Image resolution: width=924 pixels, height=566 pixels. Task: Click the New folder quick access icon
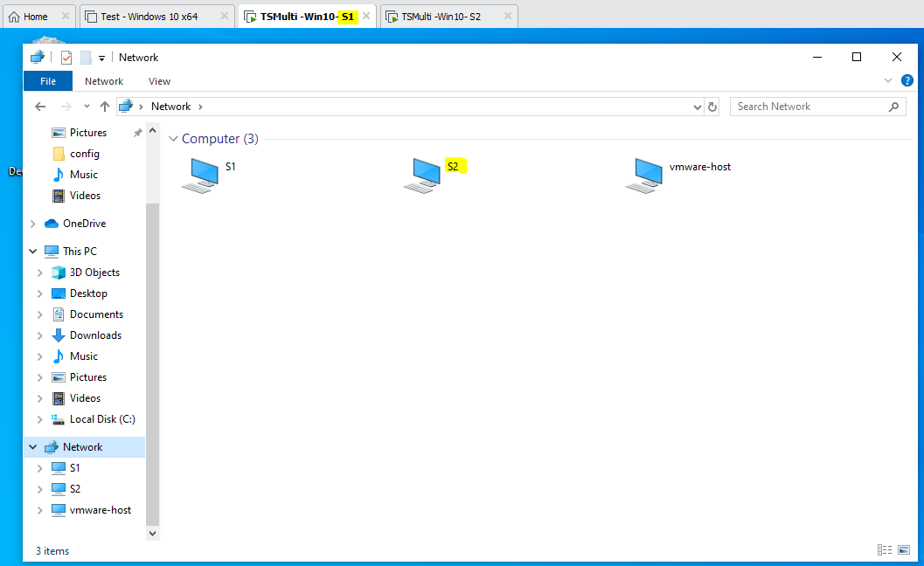tap(86, 57)
